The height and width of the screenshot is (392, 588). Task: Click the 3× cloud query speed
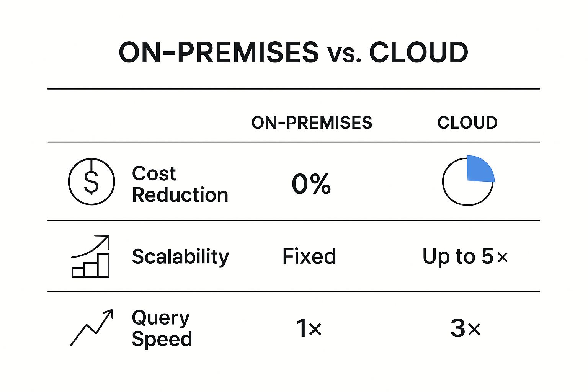465,328
